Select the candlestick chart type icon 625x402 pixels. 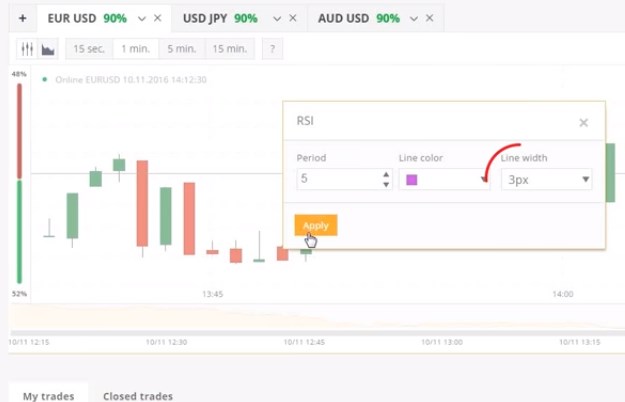point(27,49)
